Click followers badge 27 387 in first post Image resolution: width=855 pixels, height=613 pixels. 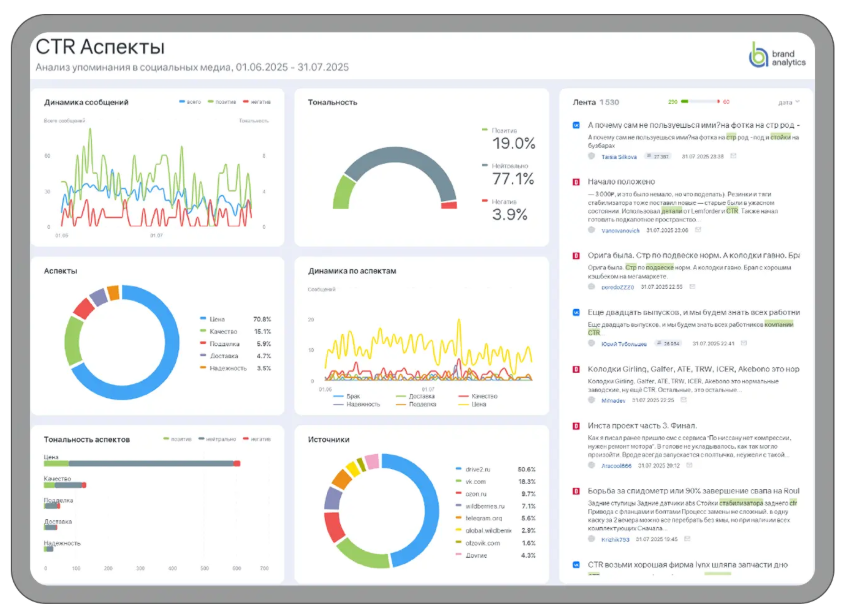(x=656, y=156)
